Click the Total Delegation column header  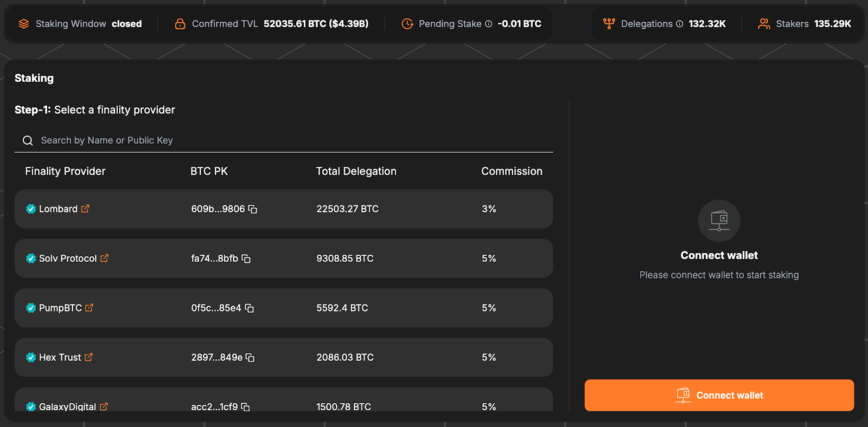click(356, 171)
